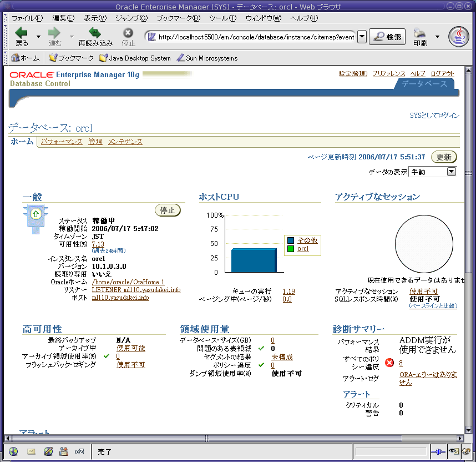Image resolution: width=476 pixels, height=462 pixels.
Task: Click the blue host CPU bar
Action: [254, 260]
